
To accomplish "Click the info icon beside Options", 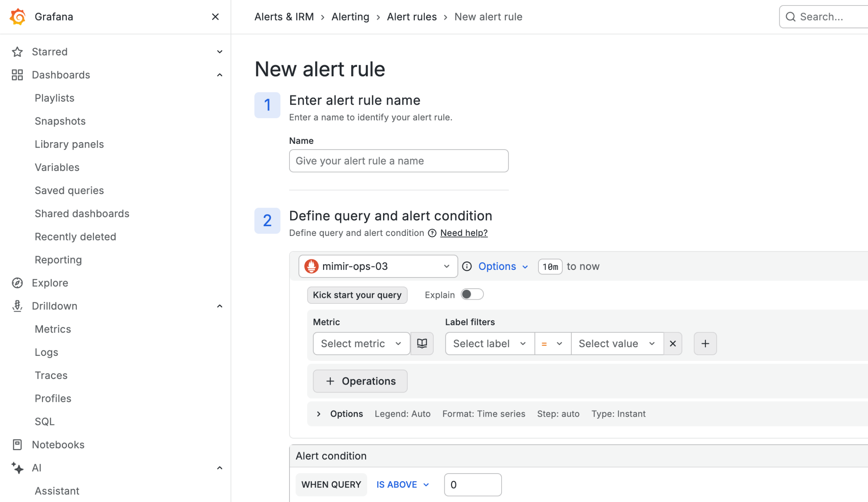I will click(x=467, y=266).
